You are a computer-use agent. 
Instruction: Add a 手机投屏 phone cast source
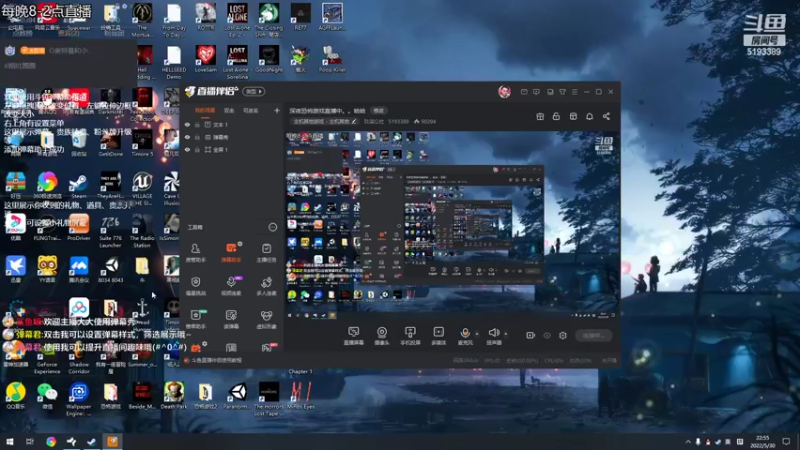[410, 336]
